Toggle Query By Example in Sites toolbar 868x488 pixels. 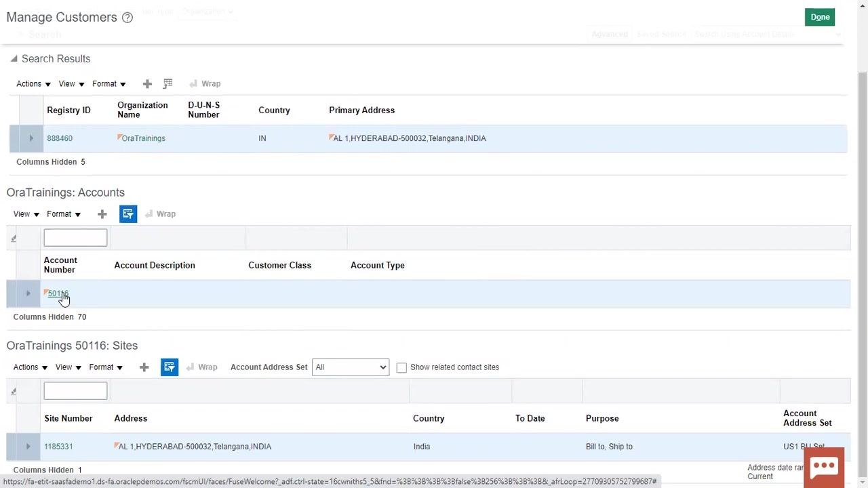pyautogui.click(x=170, y=367)
